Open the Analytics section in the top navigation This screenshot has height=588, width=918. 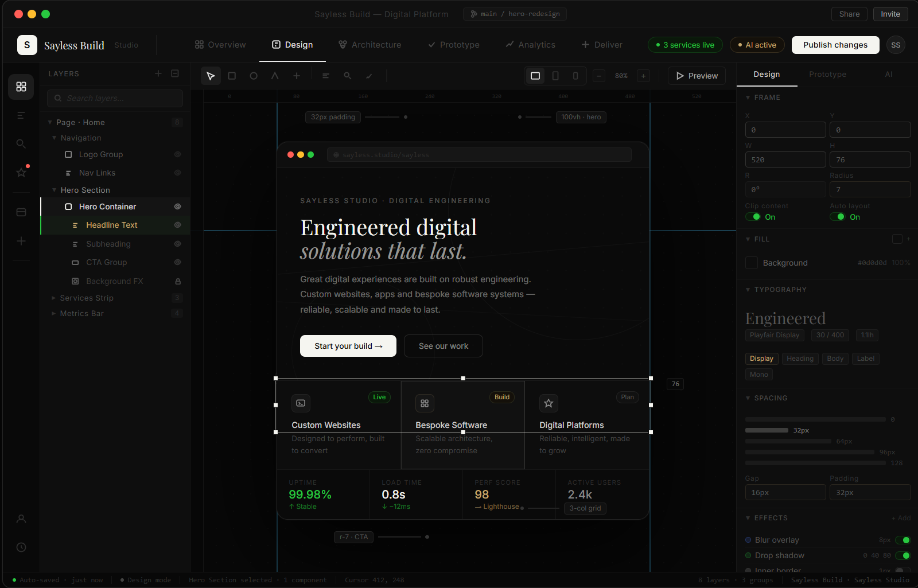(x=530, y=44)
